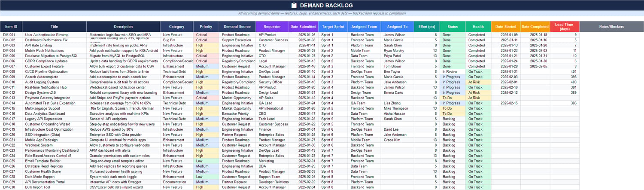The image size is (644, 190).
Task: Select the "Developer Relations" requester cell
Action: (272, 182)
